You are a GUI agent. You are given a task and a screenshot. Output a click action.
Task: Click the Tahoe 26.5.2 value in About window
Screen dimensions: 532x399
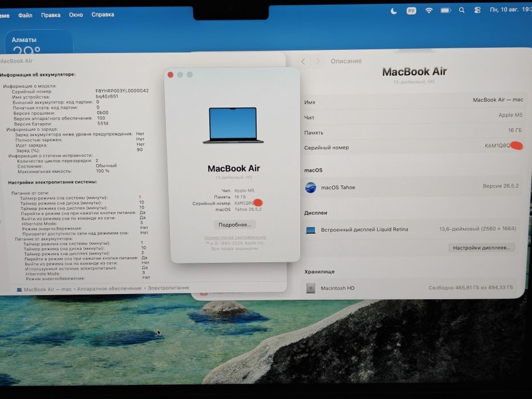(x=248, y=209)
